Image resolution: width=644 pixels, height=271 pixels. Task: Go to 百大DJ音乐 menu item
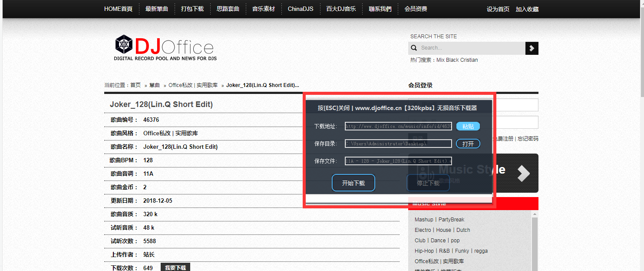click(x=341, y=9)
